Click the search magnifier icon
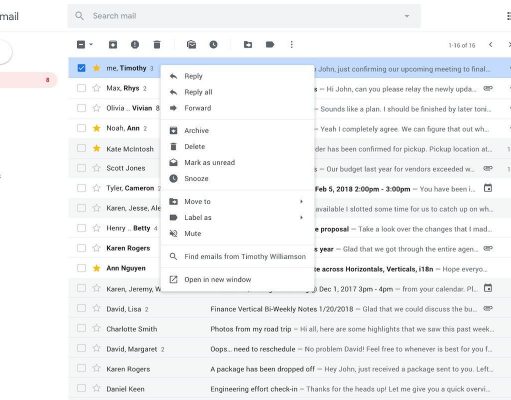The width and height of the screenshot is (511, 400). pos(79,16)
